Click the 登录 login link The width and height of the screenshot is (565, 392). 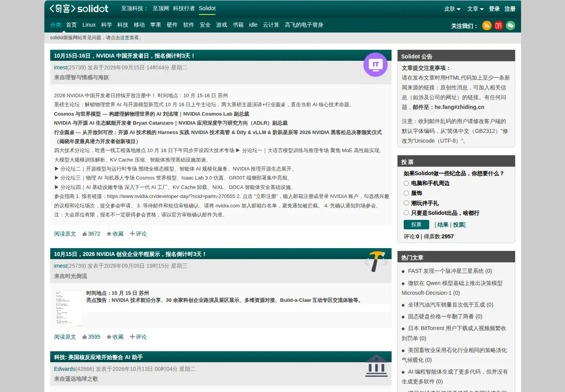click(494, 9)
